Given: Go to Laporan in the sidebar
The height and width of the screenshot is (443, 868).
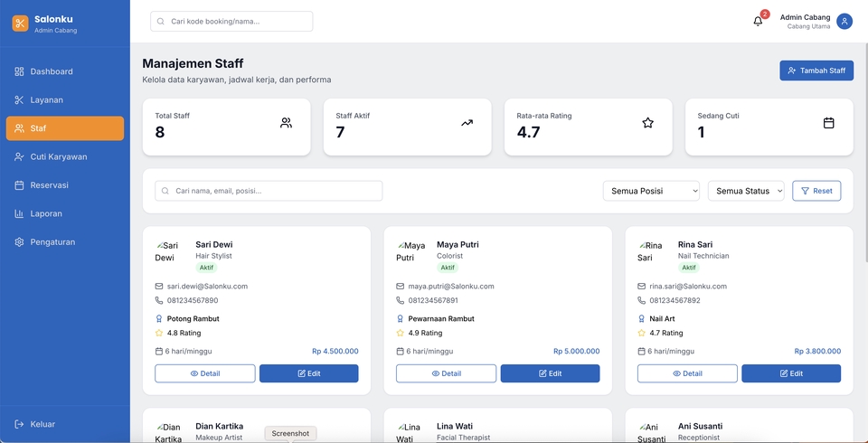Looking at the screenshot, I should click(x=45, y=214).
